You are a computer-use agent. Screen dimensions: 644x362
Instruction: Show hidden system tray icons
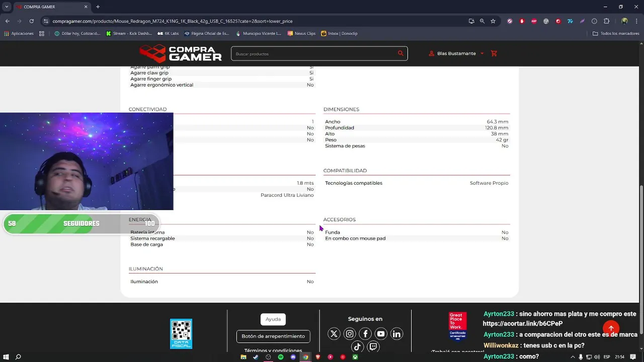573,357
